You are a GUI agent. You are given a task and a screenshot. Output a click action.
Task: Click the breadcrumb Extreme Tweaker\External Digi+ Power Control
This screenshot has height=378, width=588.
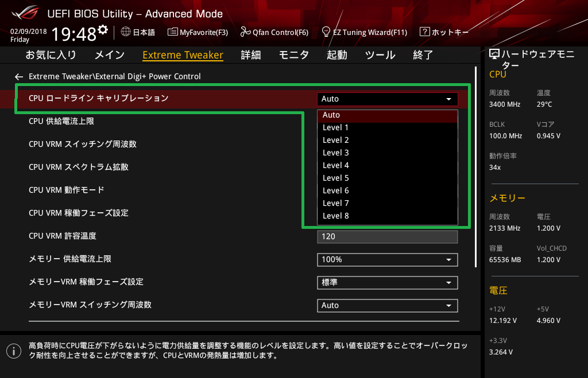[x=115, y=76]
